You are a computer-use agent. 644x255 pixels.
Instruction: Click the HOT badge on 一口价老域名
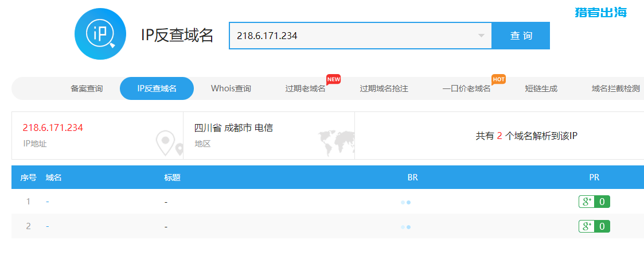[x=498, y=79]
